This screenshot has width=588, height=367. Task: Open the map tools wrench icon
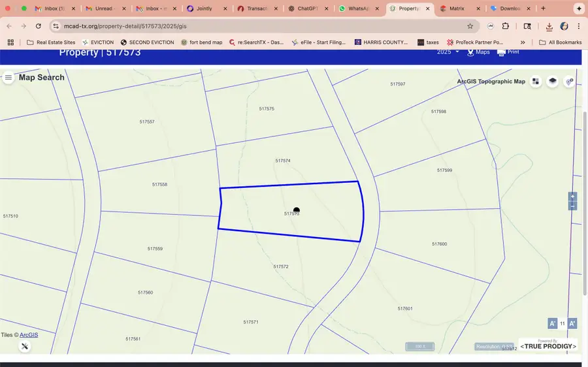click(25, 346)
